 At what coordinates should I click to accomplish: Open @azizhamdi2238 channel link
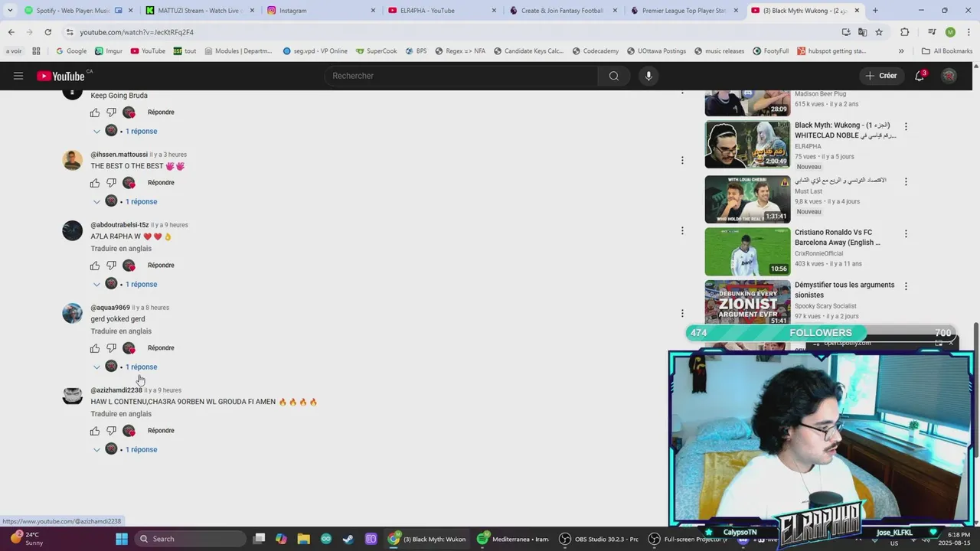(x=116, y=390)
